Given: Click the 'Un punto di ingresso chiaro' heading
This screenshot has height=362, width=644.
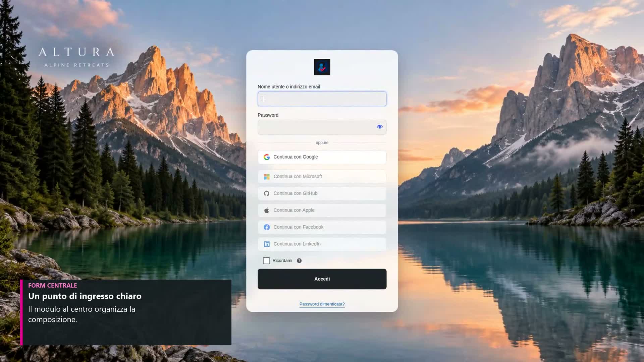Looking at the screenshot, I should [x=85, y=296].
